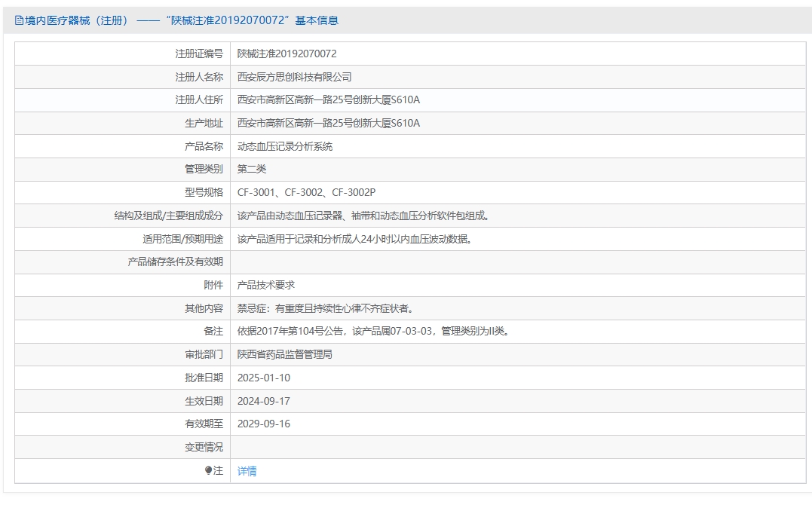Click the 型号规格 label
812x511 pixels.
204,193
